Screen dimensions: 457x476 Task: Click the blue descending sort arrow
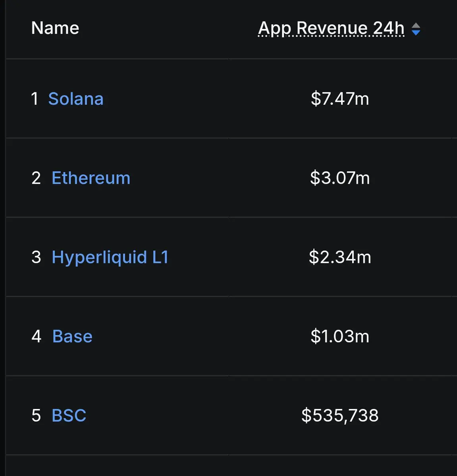(416, 33)
